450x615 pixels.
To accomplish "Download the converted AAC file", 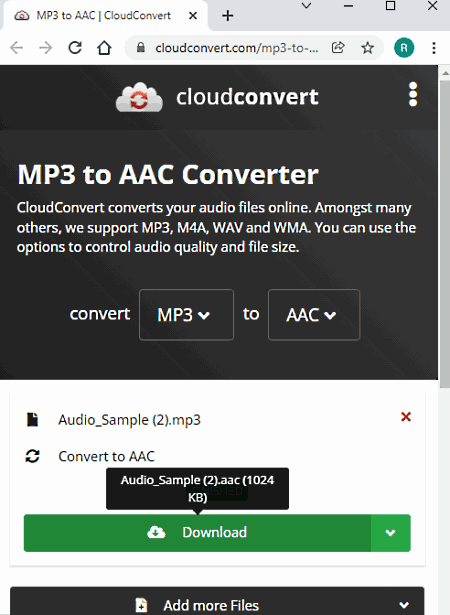I will click(197, 533).
